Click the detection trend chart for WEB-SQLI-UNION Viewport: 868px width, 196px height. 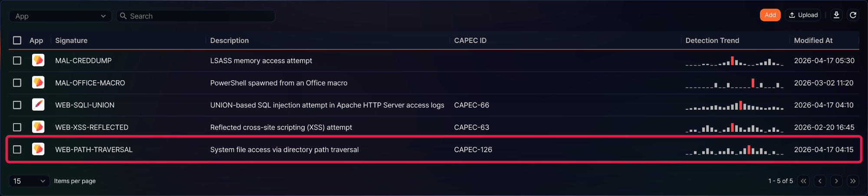pos(734,105)
